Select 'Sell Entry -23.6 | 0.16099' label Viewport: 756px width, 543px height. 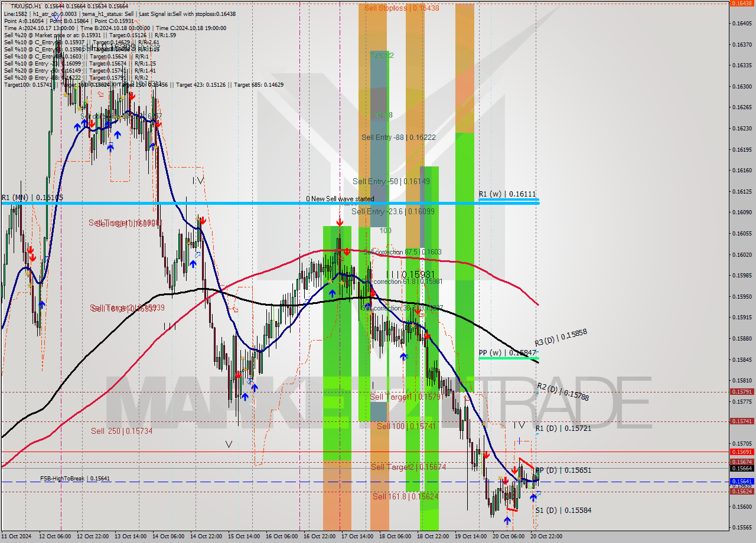[x=393, y=211]
